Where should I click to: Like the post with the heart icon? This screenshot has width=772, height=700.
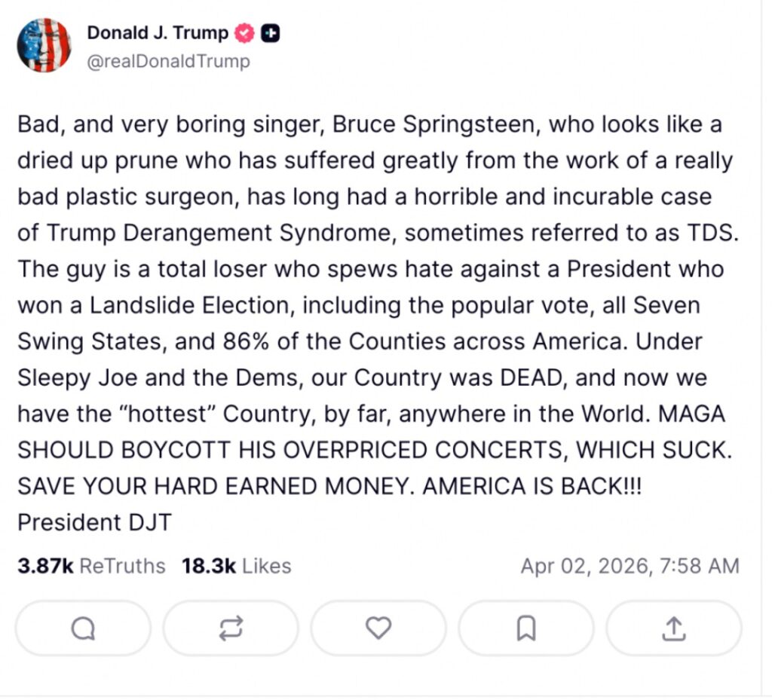click(378, 628)
